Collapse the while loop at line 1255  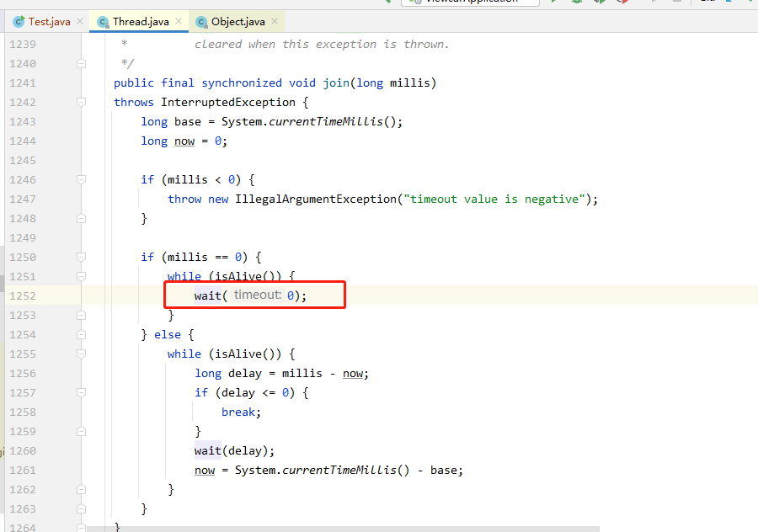coord(81,354)
